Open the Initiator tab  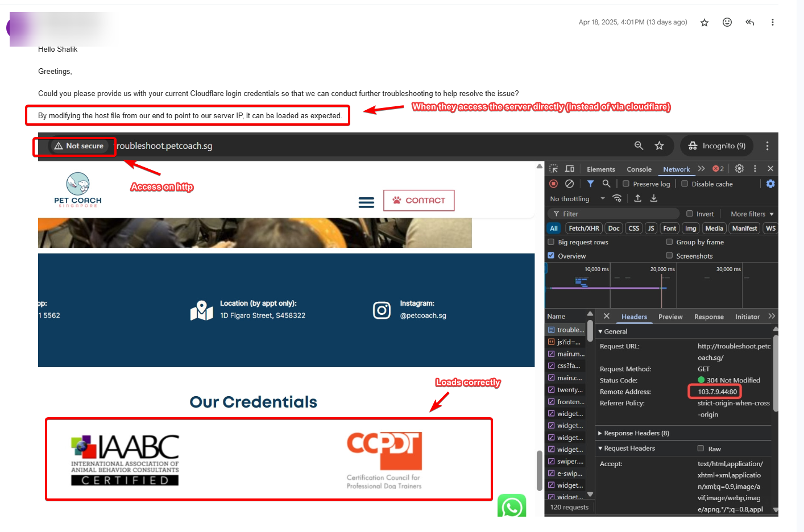[x=747, y=317]
